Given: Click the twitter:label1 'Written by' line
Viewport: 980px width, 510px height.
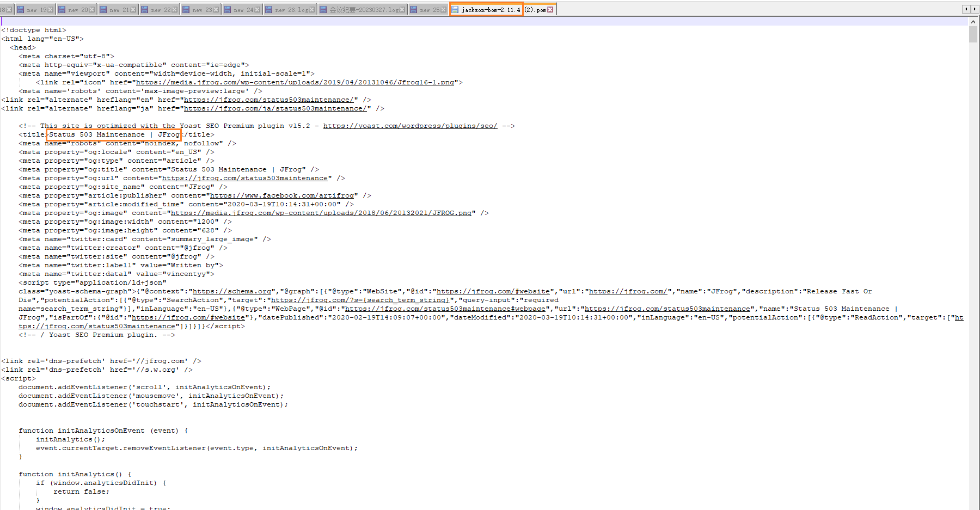Looking at the screenshot, I should pyautogui.click(x=121, y=266).
